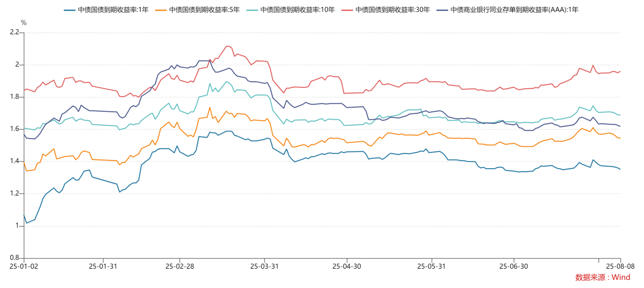Click the red 30年 legend line marker
Screen dimensions: 644x288
coord(347,10)
